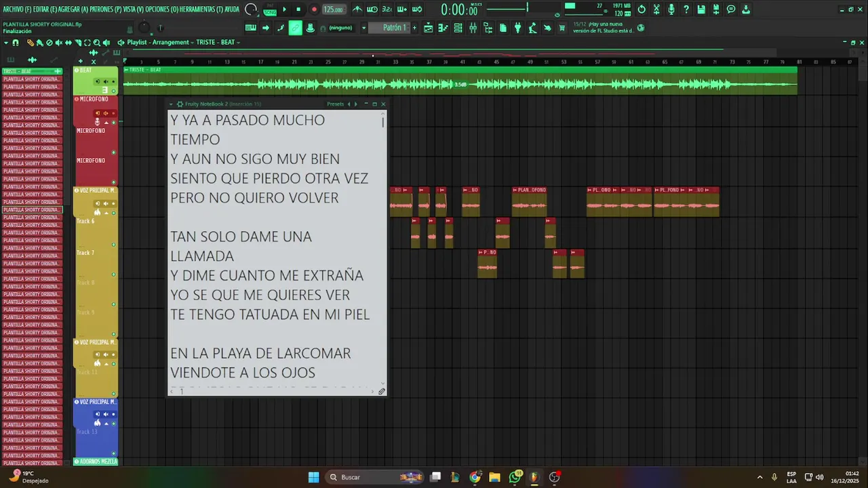
Task: Select TRISTE - BEAT in the picker list
Action: point(32,71)
